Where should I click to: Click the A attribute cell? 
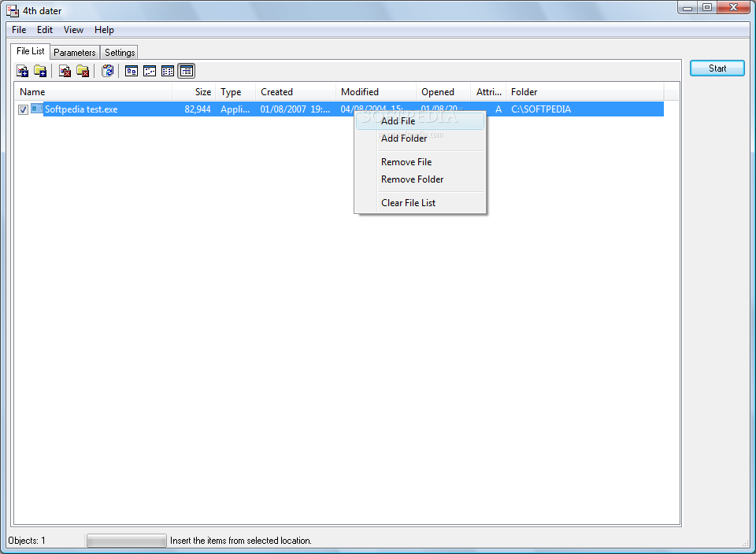(498, 109)
